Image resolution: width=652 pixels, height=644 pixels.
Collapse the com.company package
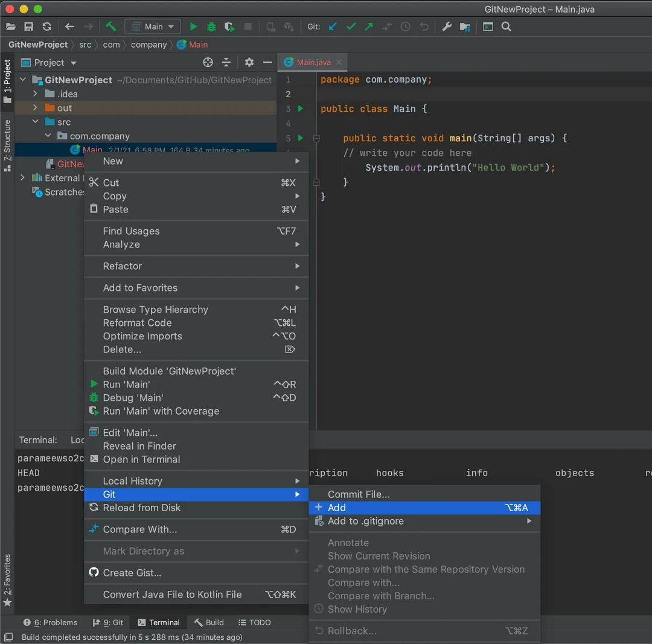coord(48,136)
